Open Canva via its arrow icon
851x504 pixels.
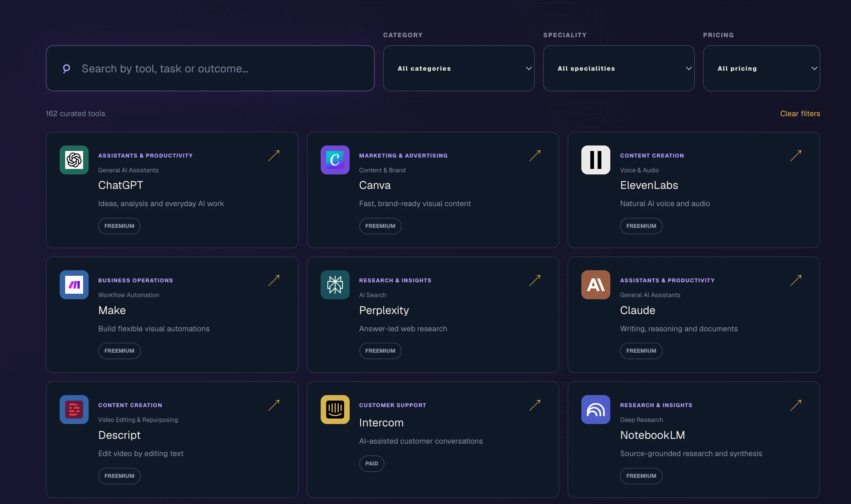pyautogui.click(x=535, y=156)
